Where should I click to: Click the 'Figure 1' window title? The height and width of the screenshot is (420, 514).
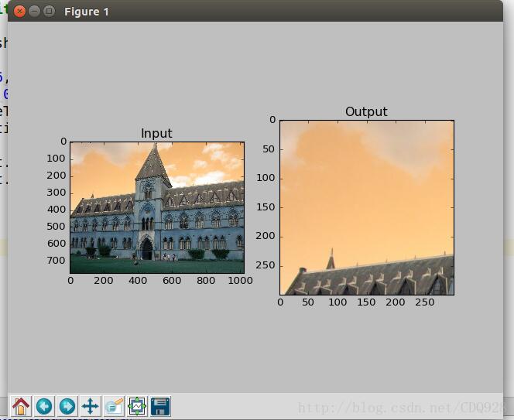tap(87, 12)
